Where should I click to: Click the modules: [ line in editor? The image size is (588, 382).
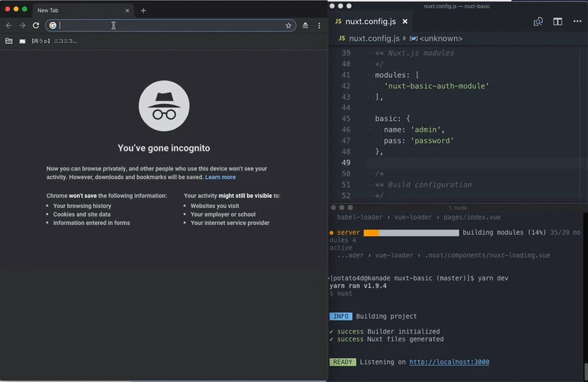(396, 75)
